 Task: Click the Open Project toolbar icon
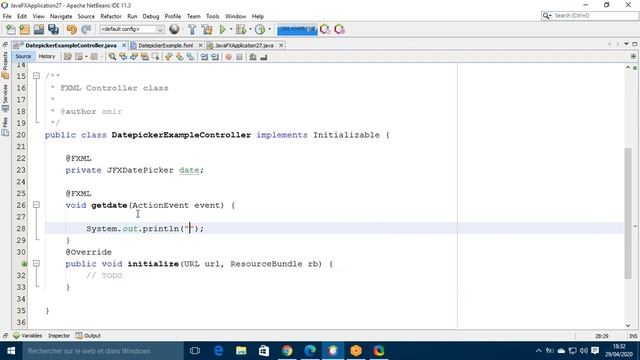tap(39, 29)
